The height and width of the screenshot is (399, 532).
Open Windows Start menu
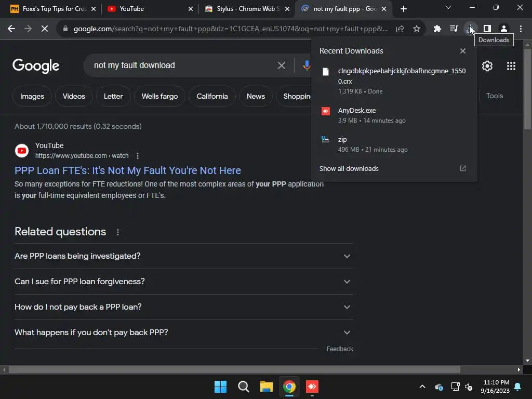pos(220,387)
